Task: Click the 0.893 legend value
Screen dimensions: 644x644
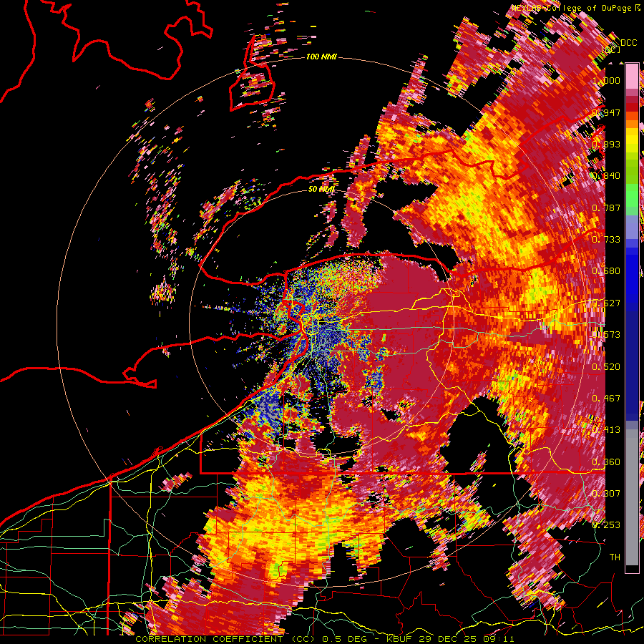Action: click(606, 144)
